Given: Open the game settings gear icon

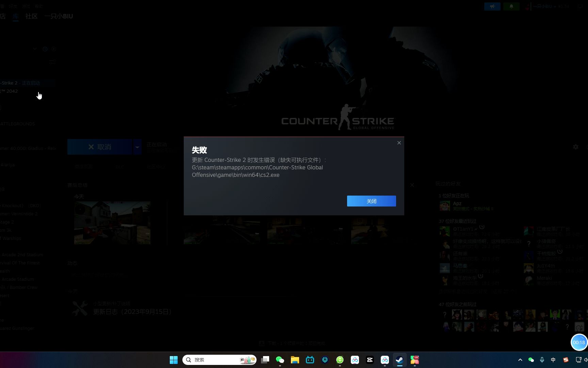Looking at the screenshot, I should (x=576, y=147).
